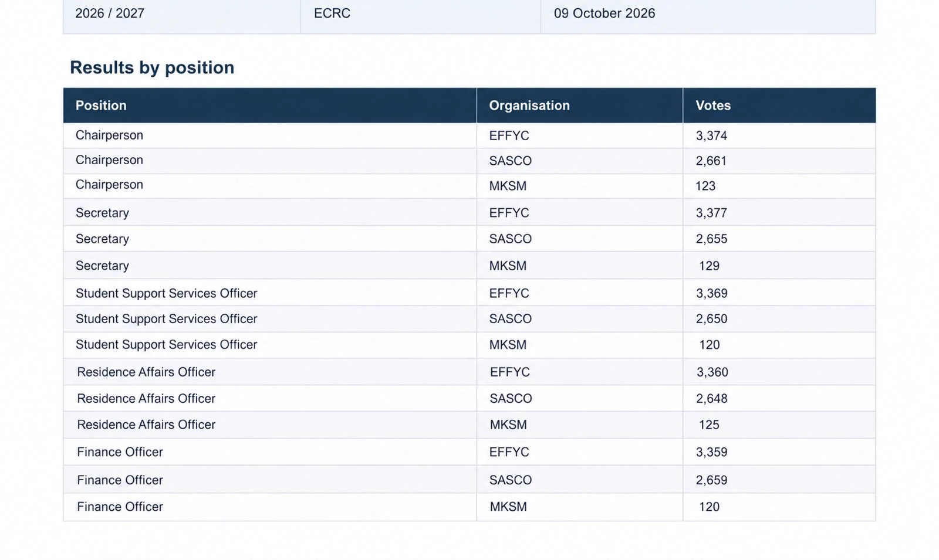This screenshot has height=560, width=939.
Task: Select MKSM in the Residence Affairs Officer row
Action: tap(508, 425)
